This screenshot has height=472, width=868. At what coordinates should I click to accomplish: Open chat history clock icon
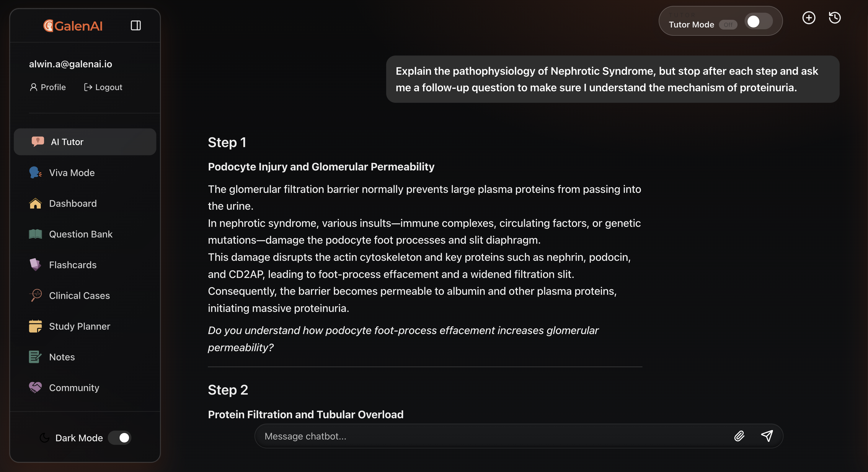pyautogui.click(x=834, y=18)
